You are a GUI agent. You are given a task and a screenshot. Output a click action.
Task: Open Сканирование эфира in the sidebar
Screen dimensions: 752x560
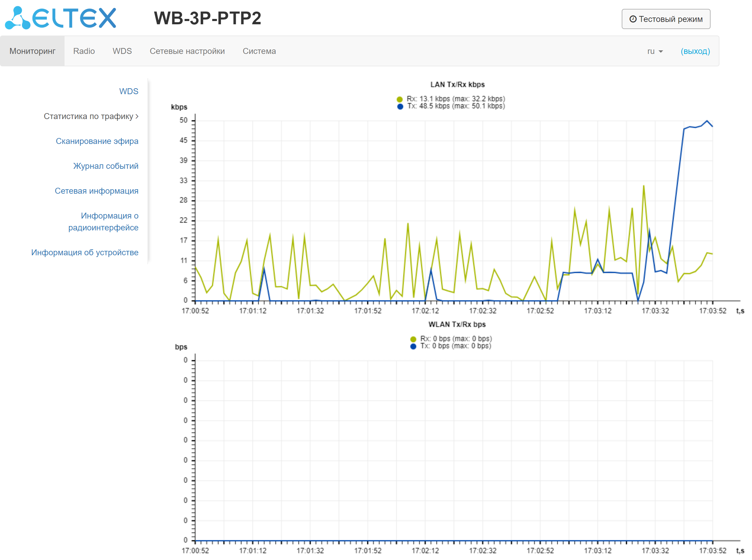coord(97,141)
